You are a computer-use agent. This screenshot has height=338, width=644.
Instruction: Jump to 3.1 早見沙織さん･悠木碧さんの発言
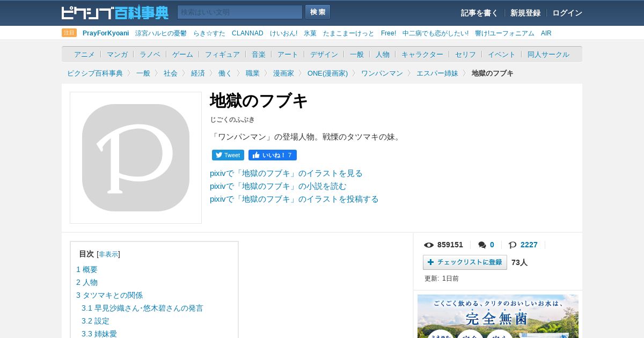(x=142, y=308)
